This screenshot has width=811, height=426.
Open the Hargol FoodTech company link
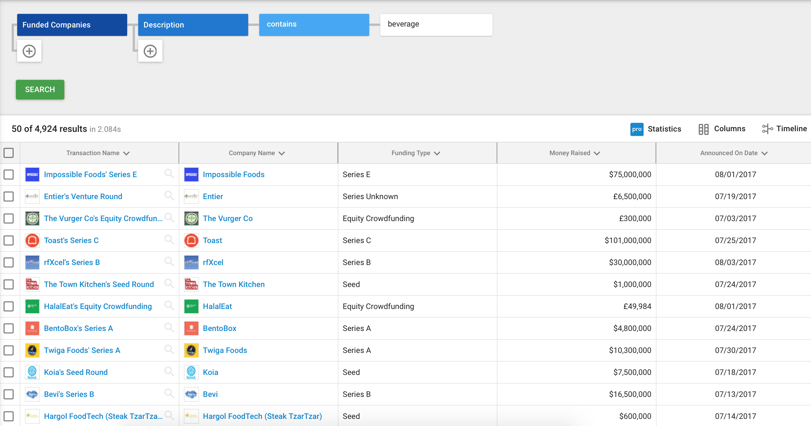(262, 416)
